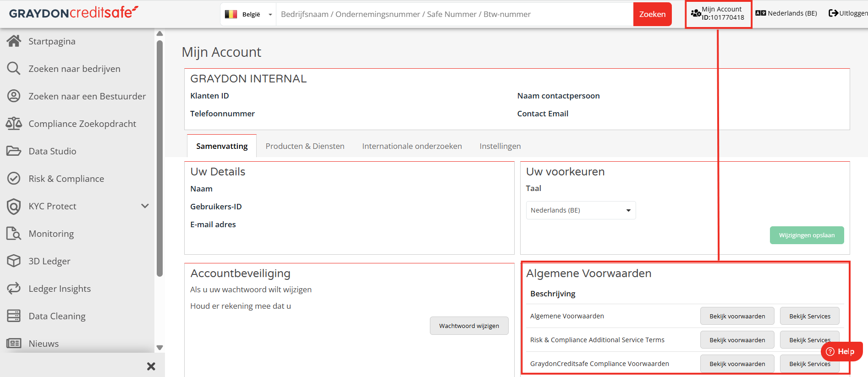Screen dimensions: 868x377
Task: Click Bekijk Services for GraydonCreditsafe Compliance Voorwaarden
Action: pyautogui.click(x=809, y=364)
